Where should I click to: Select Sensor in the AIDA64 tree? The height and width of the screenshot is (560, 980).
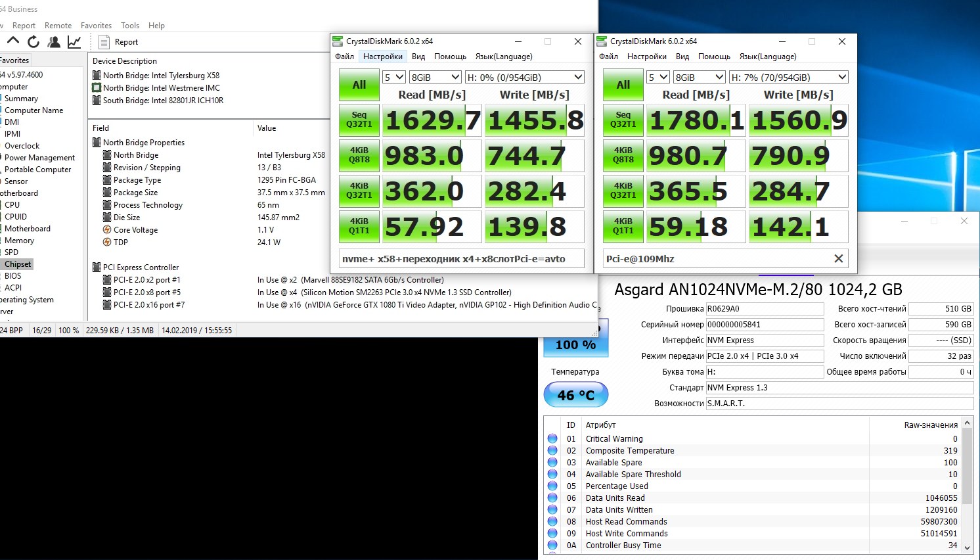16,181
